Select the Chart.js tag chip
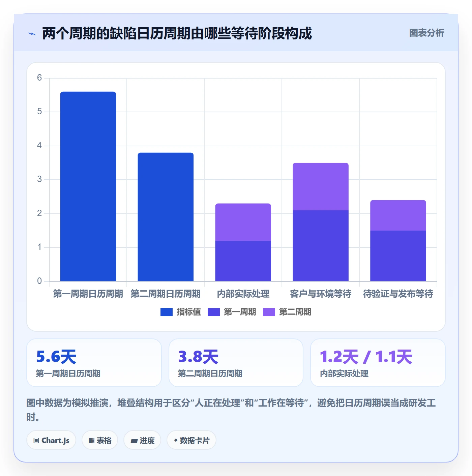 (x=51, y=440)
